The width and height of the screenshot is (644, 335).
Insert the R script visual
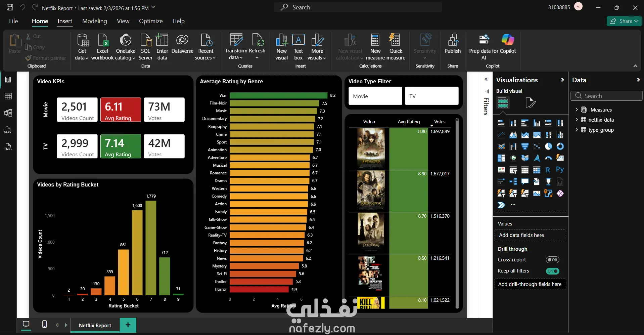(548, 170)
